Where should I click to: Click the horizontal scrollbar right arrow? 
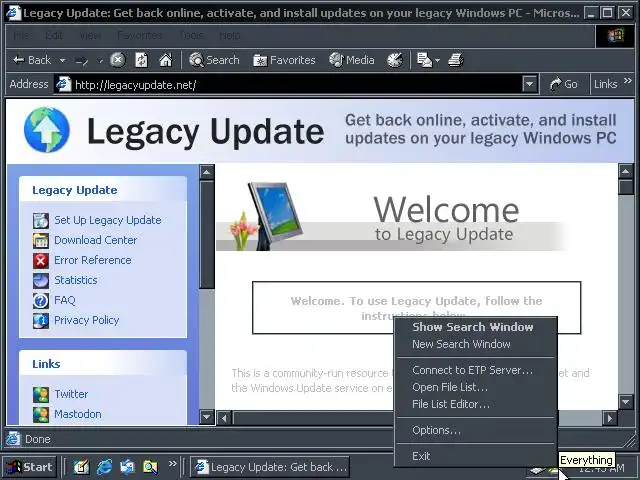[x=610, y=418]
